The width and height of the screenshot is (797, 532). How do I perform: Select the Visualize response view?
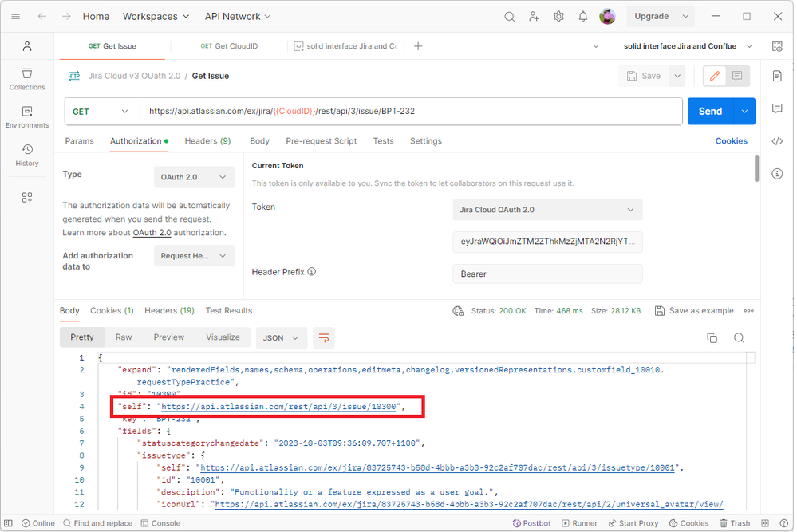(x=223, y=337)
